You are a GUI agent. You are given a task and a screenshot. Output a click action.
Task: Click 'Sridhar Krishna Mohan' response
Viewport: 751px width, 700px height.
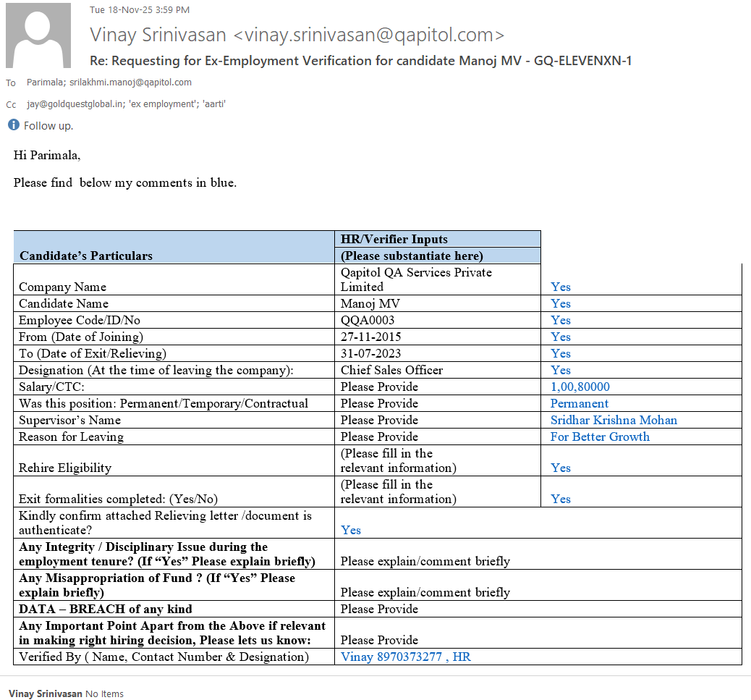click(614, 420)
